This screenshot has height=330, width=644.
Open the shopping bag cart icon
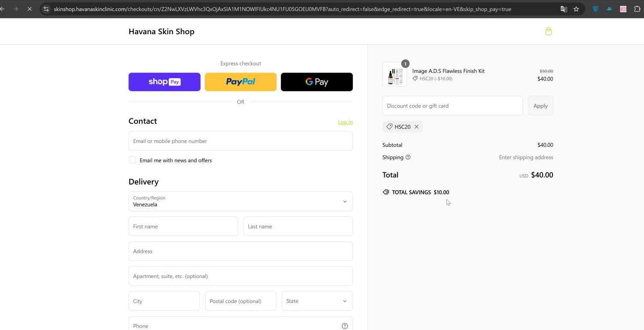(548, 31)
